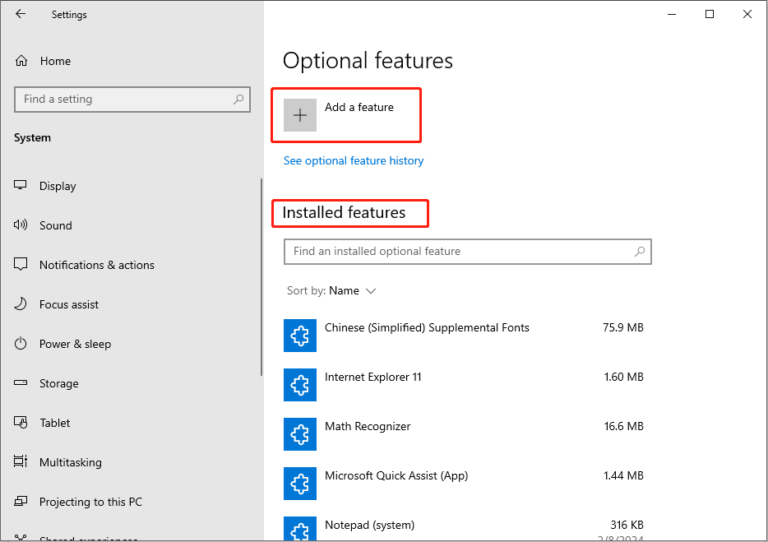Viewport: 768px width, 542px height.
Task: Close the Settings window
Action: pyautogui.click(x=747, y=14)
